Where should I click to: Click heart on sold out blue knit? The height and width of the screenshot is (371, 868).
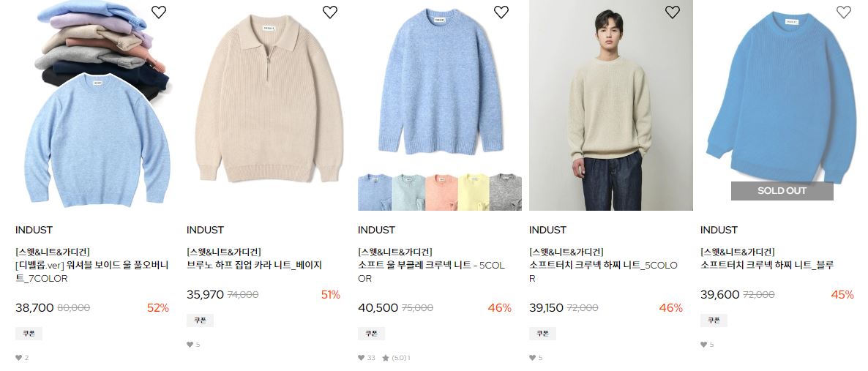click(x=843, y=12)
